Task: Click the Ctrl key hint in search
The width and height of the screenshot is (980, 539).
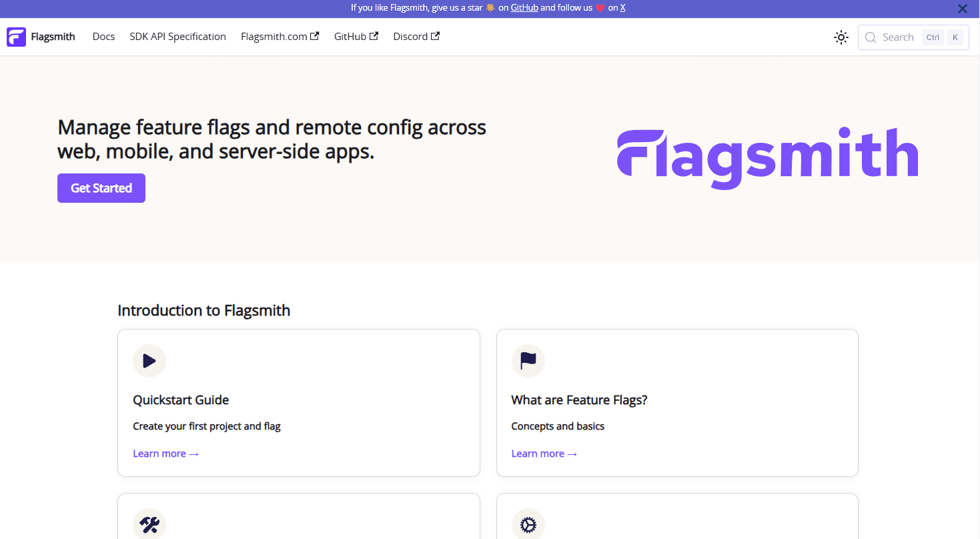Action: pyautogui.click(x=933, y=37)
